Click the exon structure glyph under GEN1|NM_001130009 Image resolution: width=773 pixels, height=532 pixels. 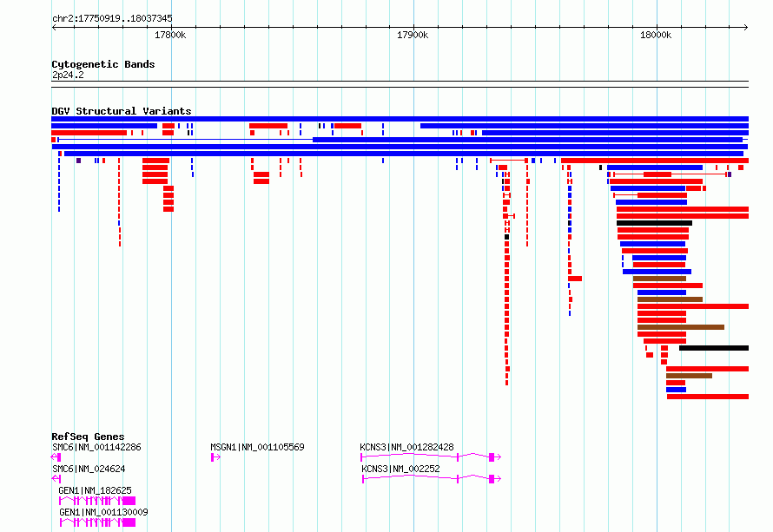click(x=97, y=522)
